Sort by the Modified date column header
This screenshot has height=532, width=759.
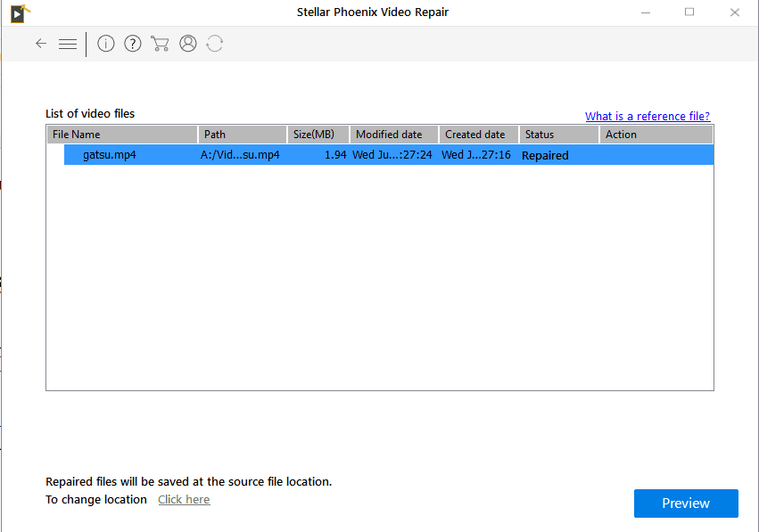[394, 135]
